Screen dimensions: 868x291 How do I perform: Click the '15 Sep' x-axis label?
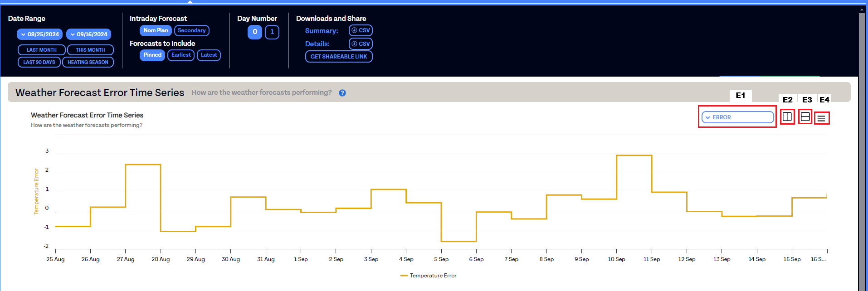tap(792, 259)
